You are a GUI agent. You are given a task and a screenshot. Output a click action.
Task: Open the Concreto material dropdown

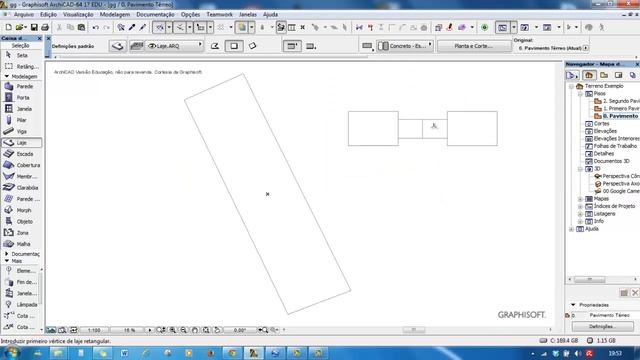click(x=404, y=46)
